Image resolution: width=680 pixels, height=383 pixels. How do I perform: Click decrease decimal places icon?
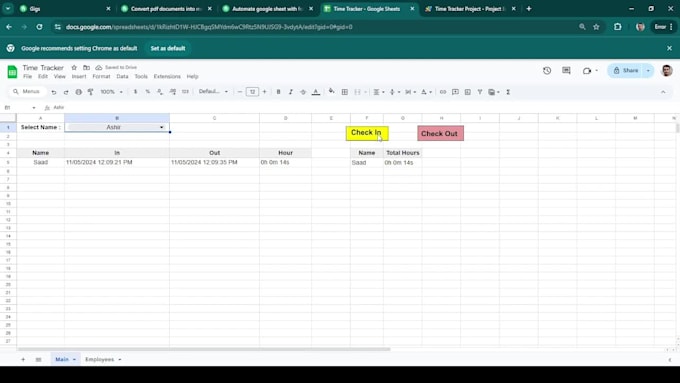[x=160, y=92]
